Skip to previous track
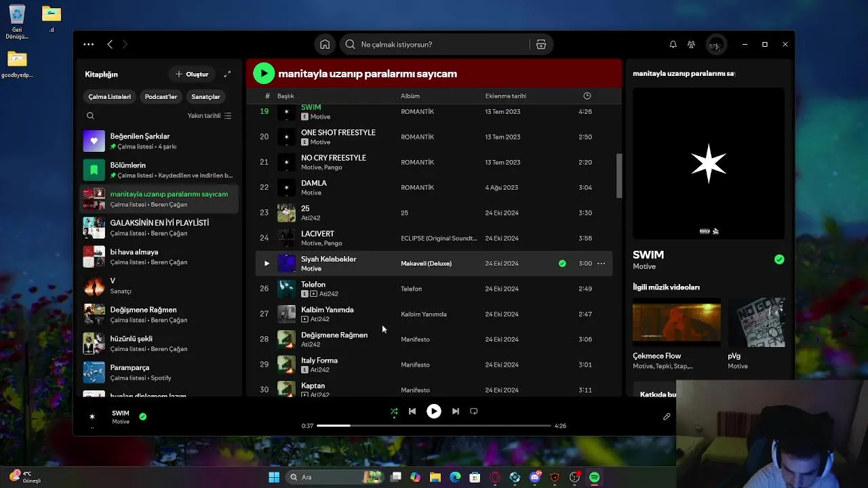Screen dimensions: 868x488 (x=412, y=411)
